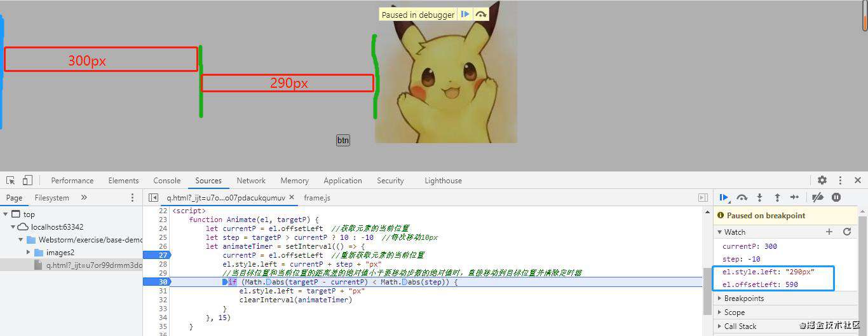
Task: Deactivate breakpoints toggle
Action: pyautogui.click(x=818, y=198)
